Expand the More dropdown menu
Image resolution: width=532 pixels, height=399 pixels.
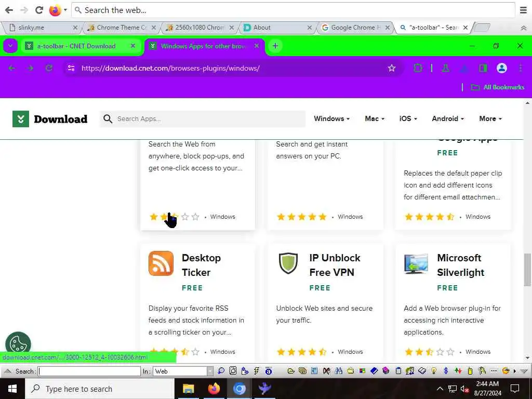[490, 118]
